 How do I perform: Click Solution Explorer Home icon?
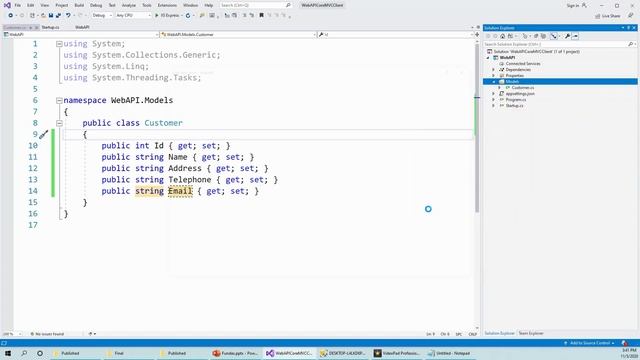[502, 36]
